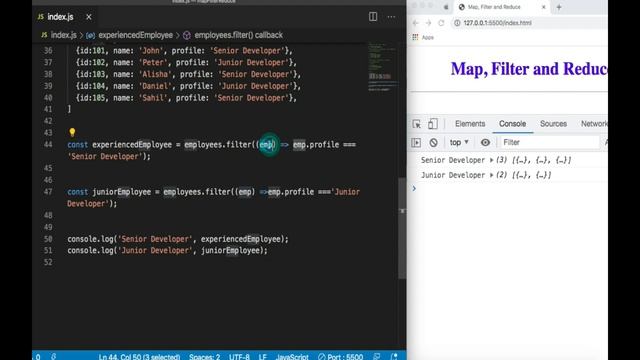Screen dimensions: 640x360
Task: View site information icon in address bar
Action: [457, 23]
